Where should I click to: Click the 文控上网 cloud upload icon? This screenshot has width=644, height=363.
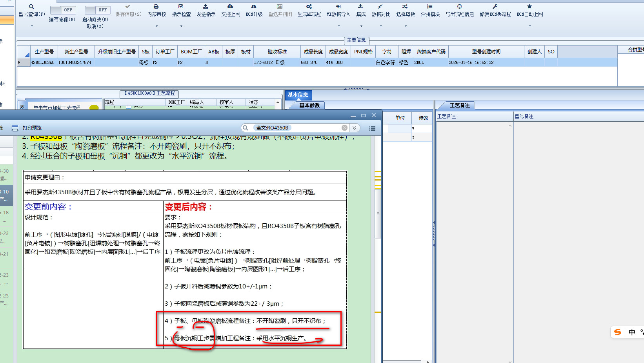230,7
